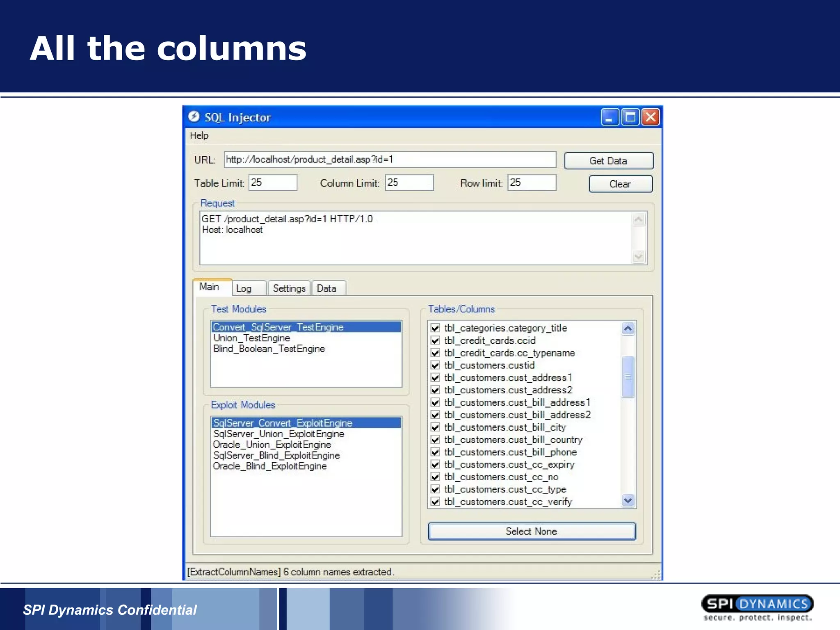Uncheck tbl_customers.cust_address1 checkbox
The height and width of the screenshot is (630, 840).
pyautogui.click(x=436, y=378)
